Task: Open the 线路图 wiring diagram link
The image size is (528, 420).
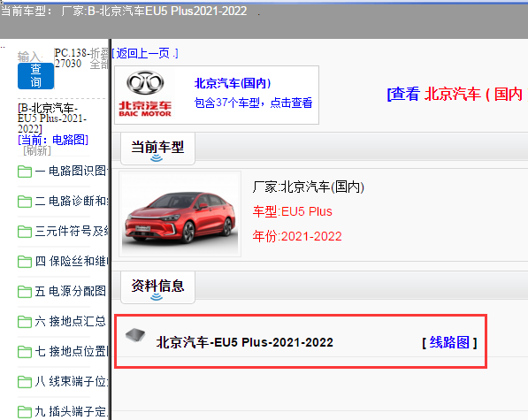Action: (x=449, y=342)
